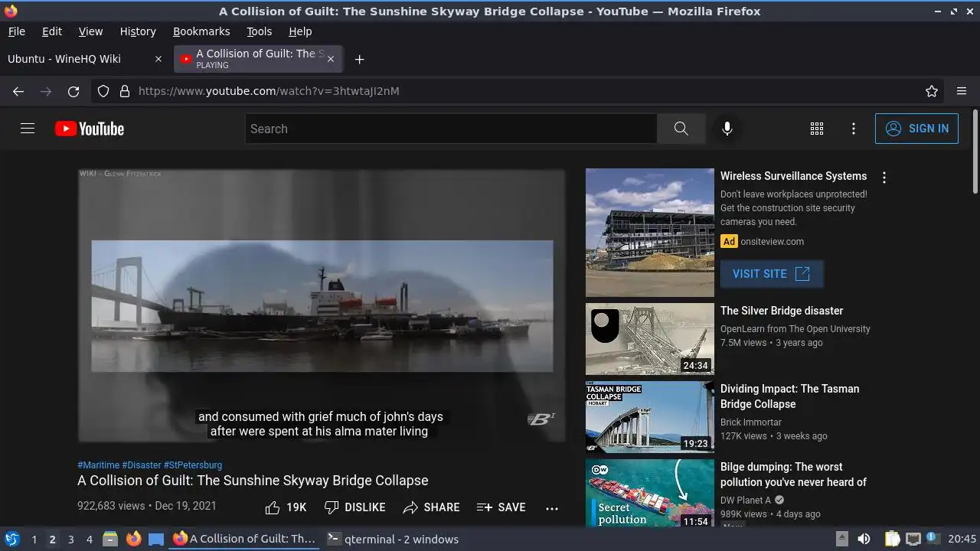
Task: Click Bilge dumping video title
Action: pyautogui.click(x=793, y=474)
